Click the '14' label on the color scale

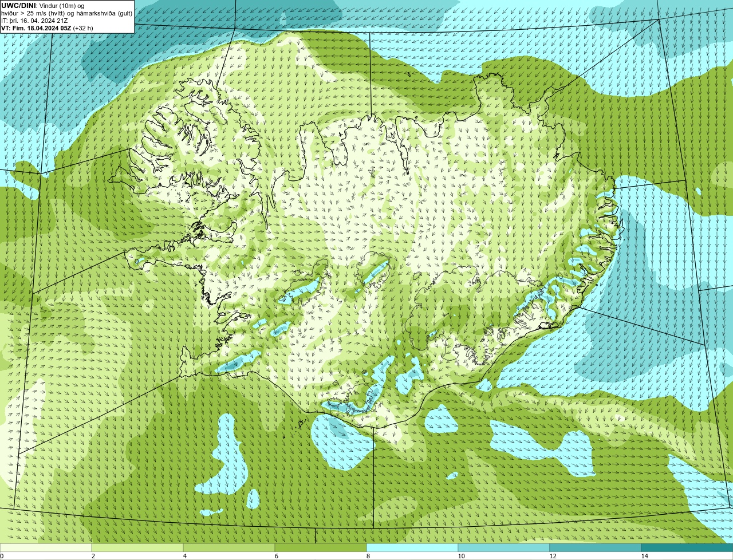coord(644,556)
